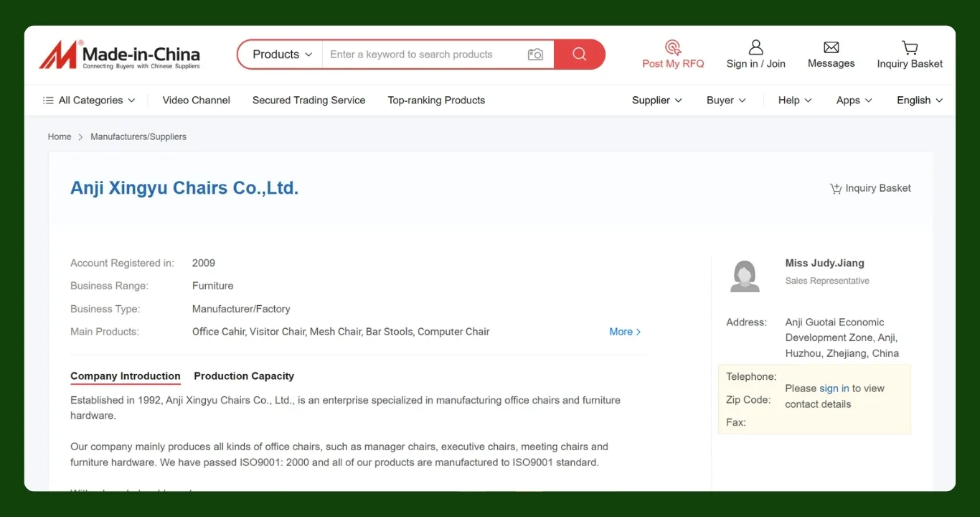Screen dimensions: 980x517
Task: Click the Telephone: label
Action: point(751,377)
